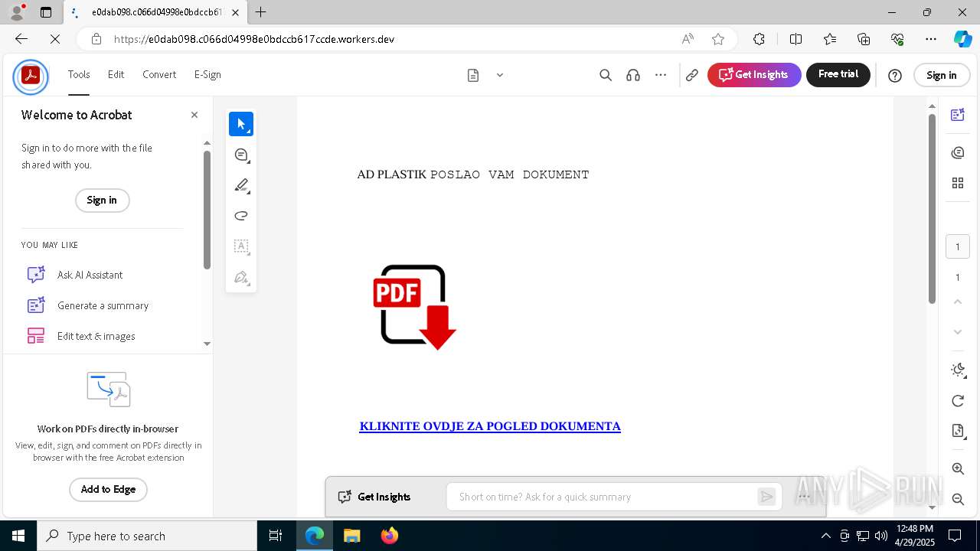Open the help question mark icon
The width and height of the screenshot is (980, 551).
pos(895,75)
